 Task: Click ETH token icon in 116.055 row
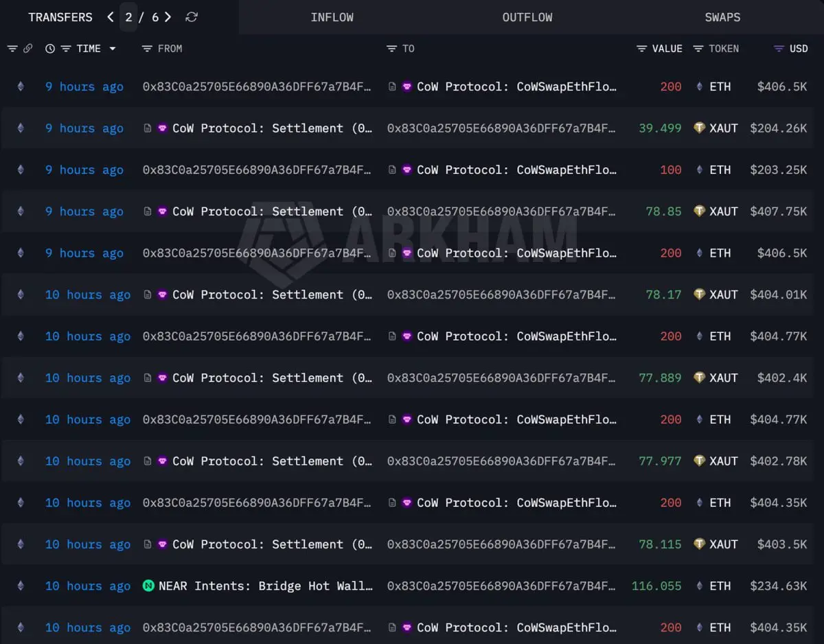pos(700,586)
